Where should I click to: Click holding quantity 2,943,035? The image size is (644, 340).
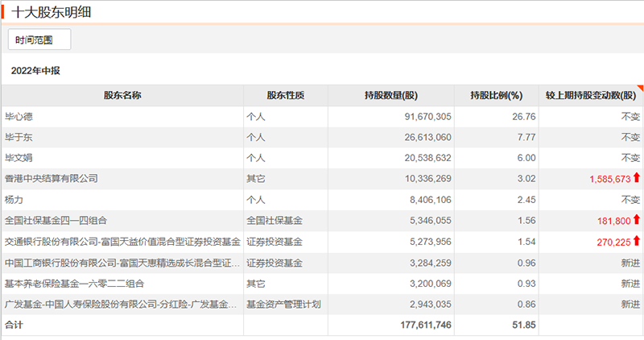coord(430,305)
